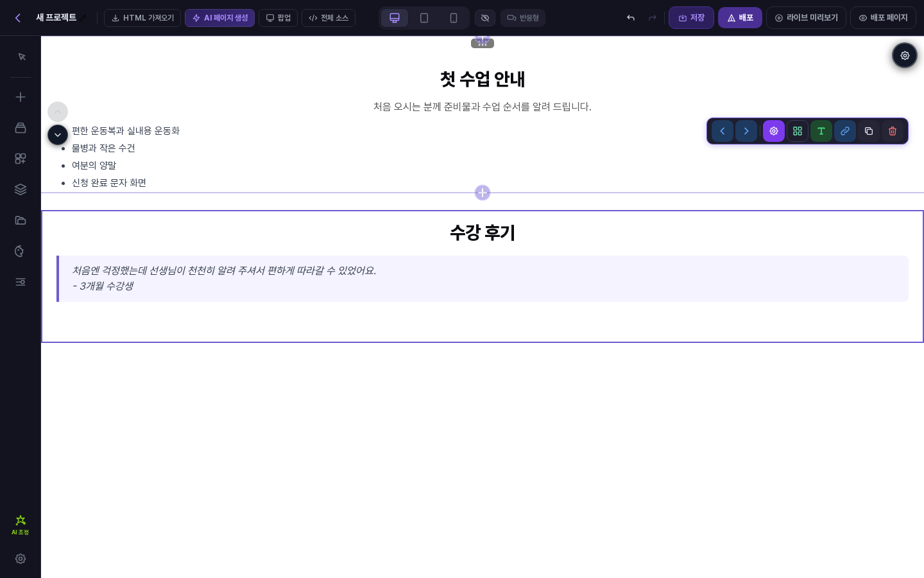Move section up with the up chevron
Screen dimensions: 924x578
[58, 112]
